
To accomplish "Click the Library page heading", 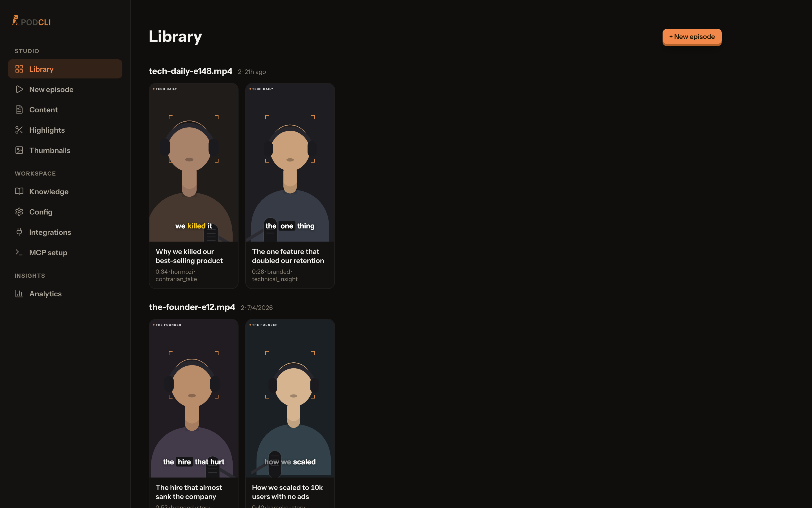I will click(x=175, y=36).
